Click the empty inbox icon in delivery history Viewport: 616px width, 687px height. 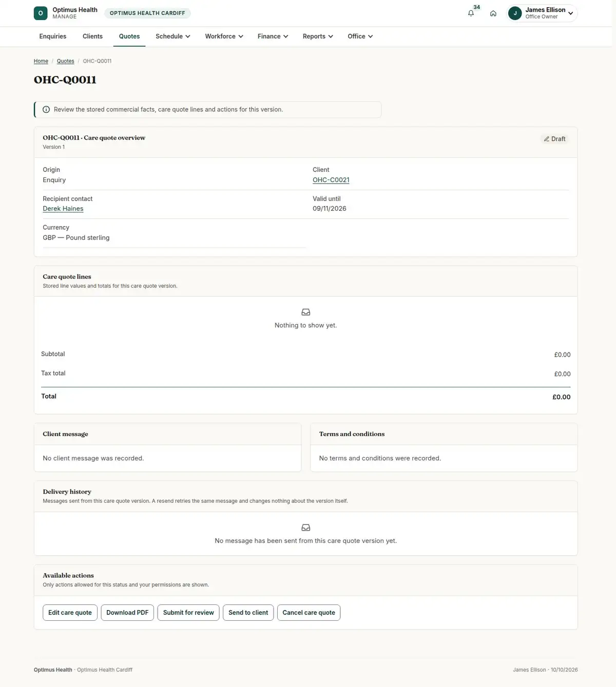coord(306,527)
